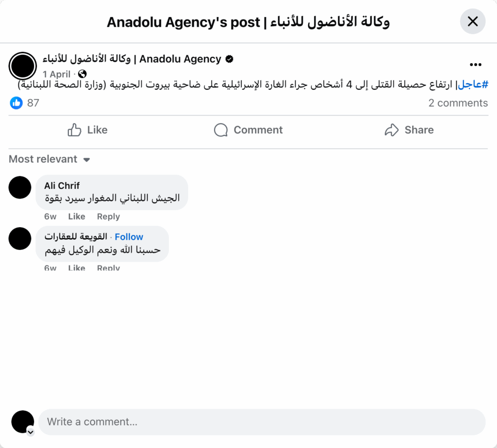Click in the Write a comment field
The width and height of the screenshot is (497, 448).
coord(262,422)
